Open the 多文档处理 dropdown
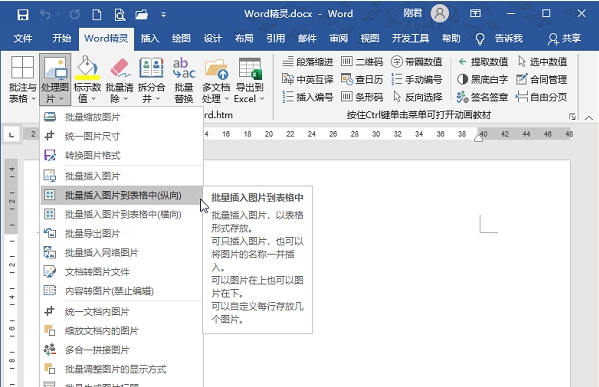Image resolution: width=599 pixels, height=387 pixels. pos(215,80)
